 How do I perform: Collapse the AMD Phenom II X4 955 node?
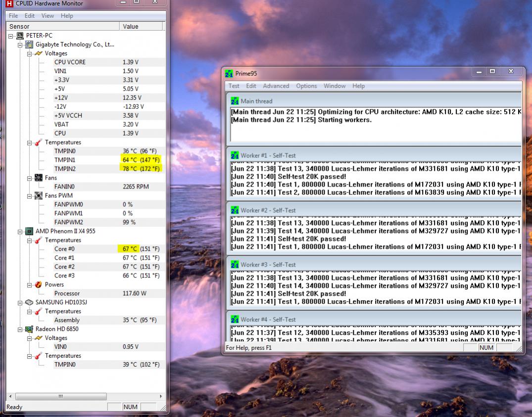coord(20,232)
